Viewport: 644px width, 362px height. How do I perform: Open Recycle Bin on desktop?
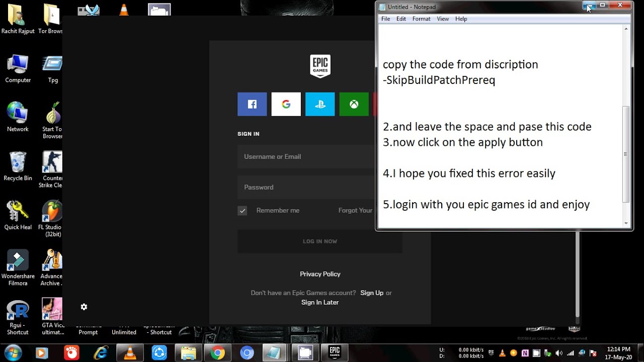click(x=18, y=166)
